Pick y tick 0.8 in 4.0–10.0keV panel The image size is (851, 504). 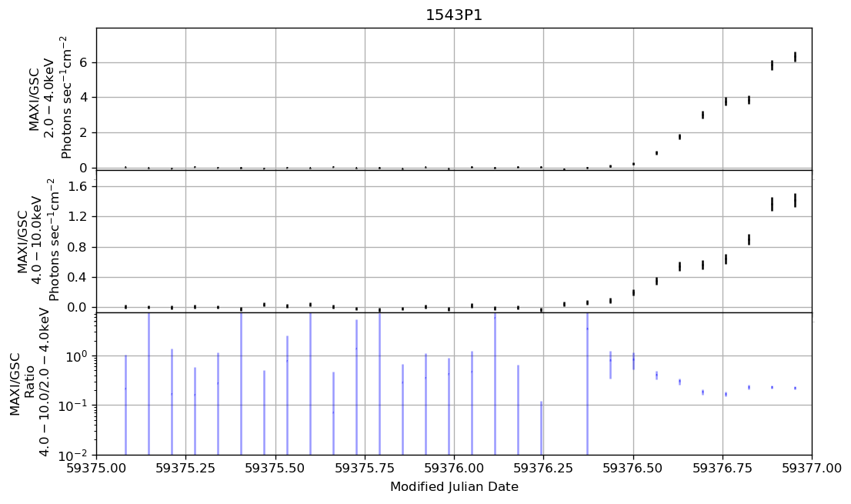point(76,247)
